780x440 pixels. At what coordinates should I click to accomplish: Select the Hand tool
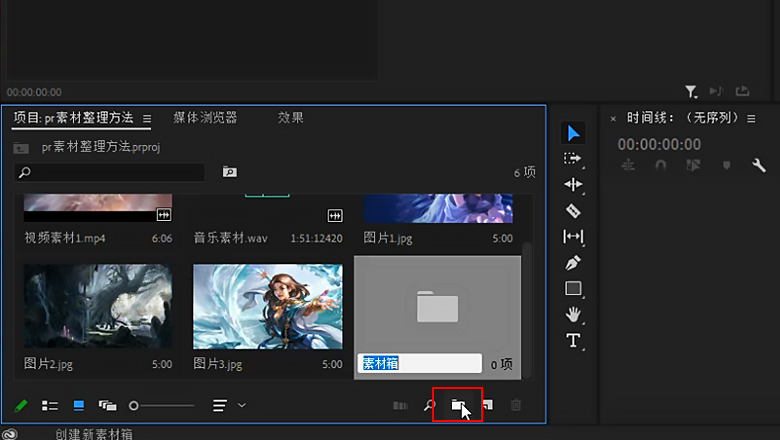[x=573, y=314]
